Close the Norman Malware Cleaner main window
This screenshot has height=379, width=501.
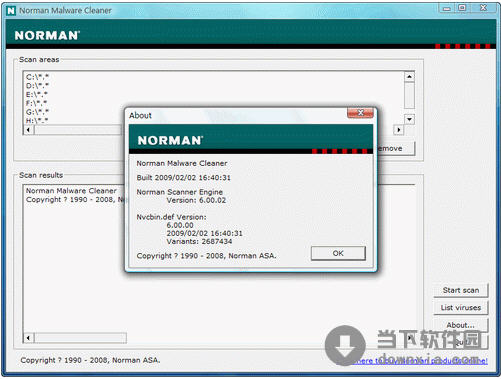[483, 8]
